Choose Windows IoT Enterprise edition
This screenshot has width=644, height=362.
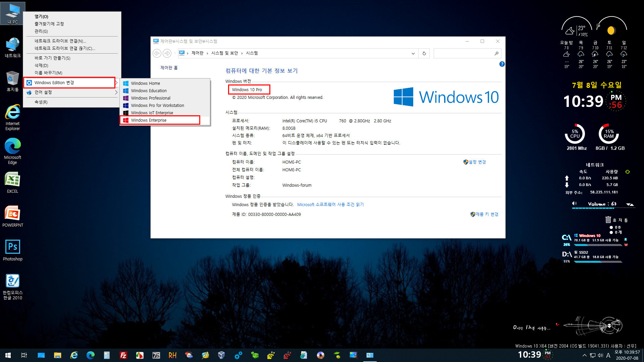click(x=165, y=113)
